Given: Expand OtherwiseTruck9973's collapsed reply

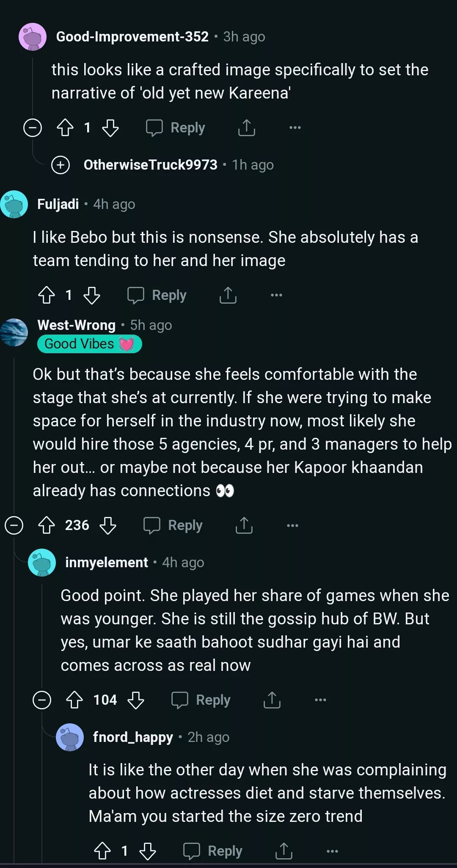Looking at the screenshot, I should (x=61, y=165).
